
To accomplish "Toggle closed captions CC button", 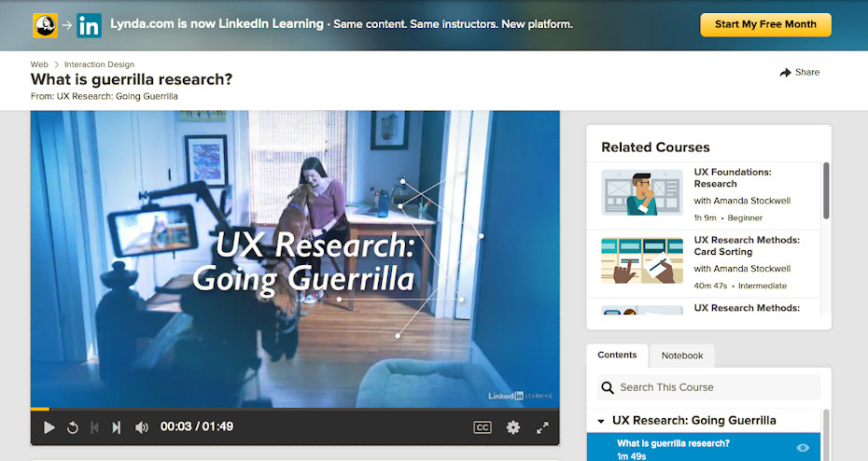I will [x=482, y=427].
